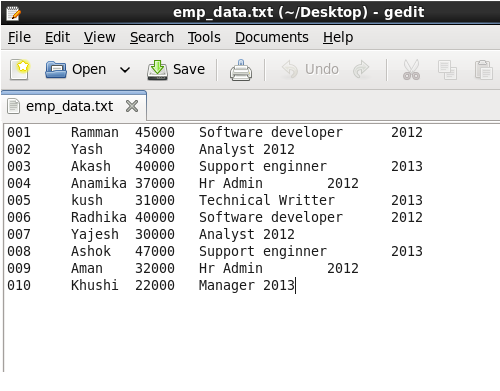Close the emp_data.txt tab
The height and width of the screenshot is (391, 500).
coord(132,107)
